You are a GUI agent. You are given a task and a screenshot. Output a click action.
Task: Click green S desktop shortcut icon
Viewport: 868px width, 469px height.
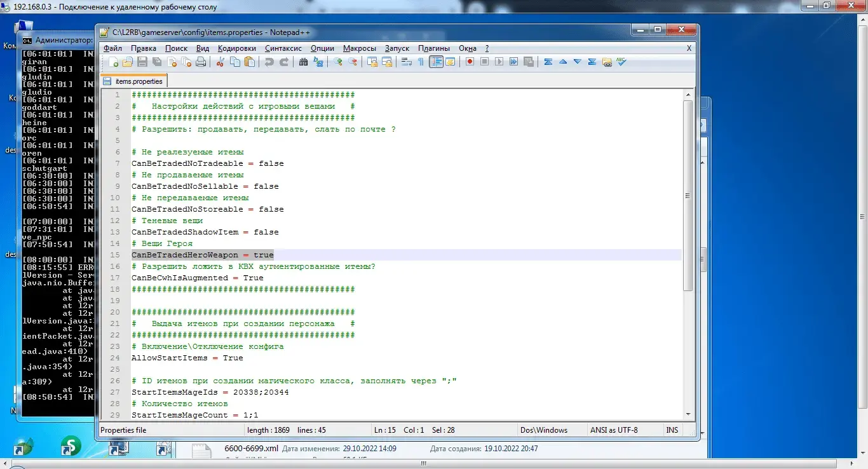pyautogui.click(x=70, y=447)
